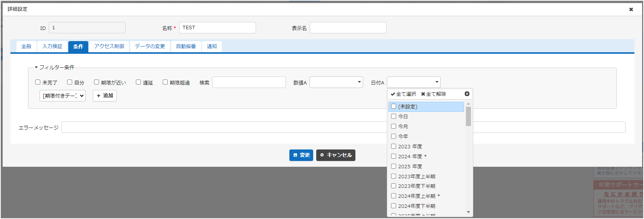Click the blue 変更 button
644x219 pixels.
tap(301, 155)
